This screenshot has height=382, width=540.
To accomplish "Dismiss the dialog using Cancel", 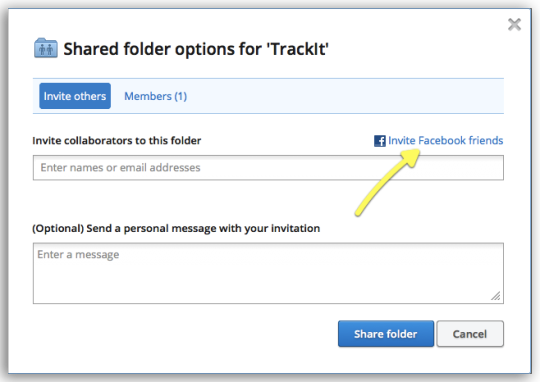I will (x=470, y=334).
